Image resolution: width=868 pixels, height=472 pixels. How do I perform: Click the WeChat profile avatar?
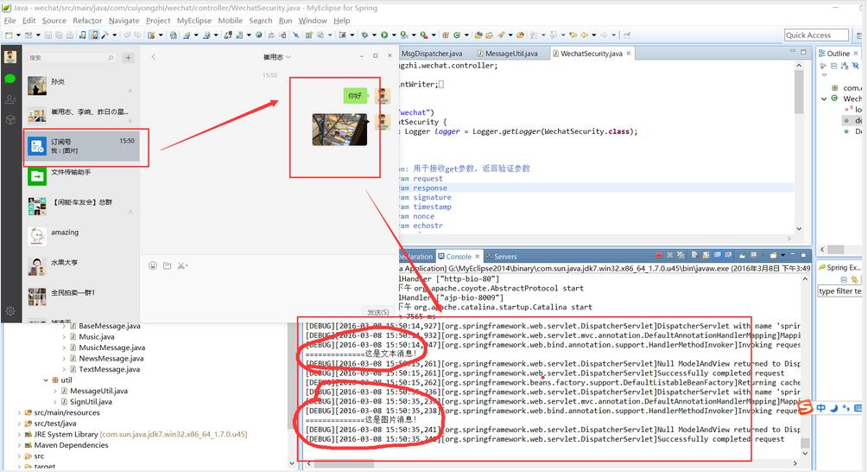click(10, 56)
